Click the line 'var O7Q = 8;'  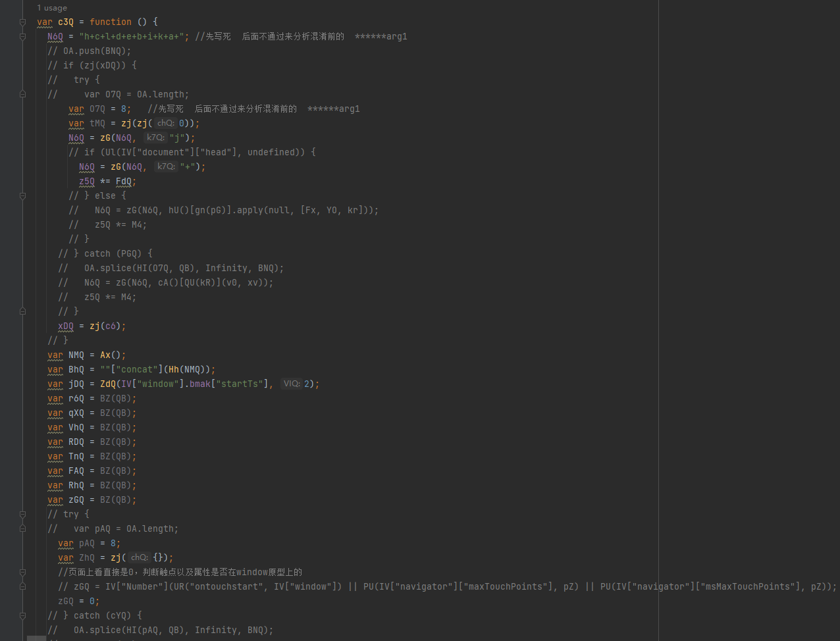pyautogui.click(x=100, y=109)
